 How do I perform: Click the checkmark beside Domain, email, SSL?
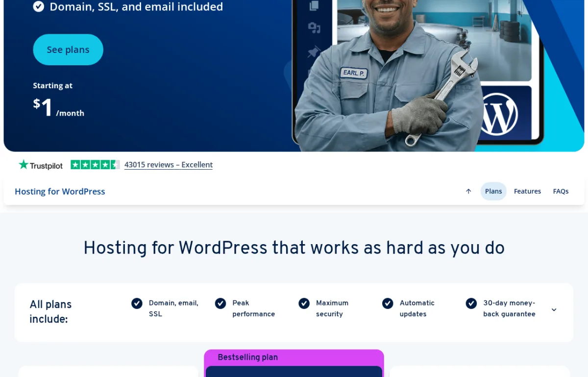click(137, 303)
